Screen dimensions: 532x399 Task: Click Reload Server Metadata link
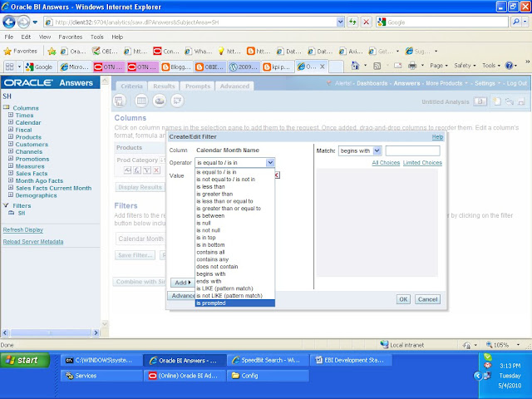coord(33,242)
